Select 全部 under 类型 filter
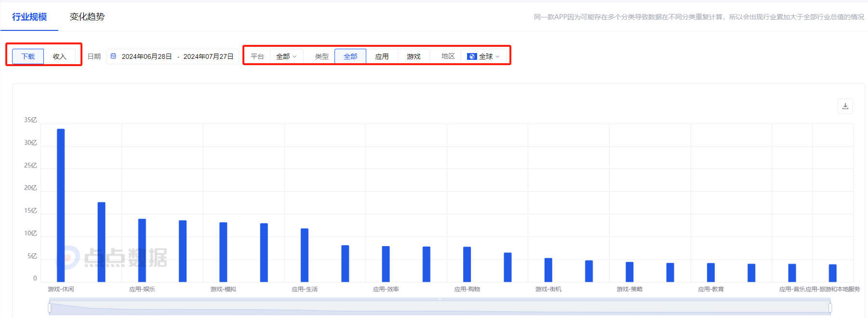 point(350,56)
